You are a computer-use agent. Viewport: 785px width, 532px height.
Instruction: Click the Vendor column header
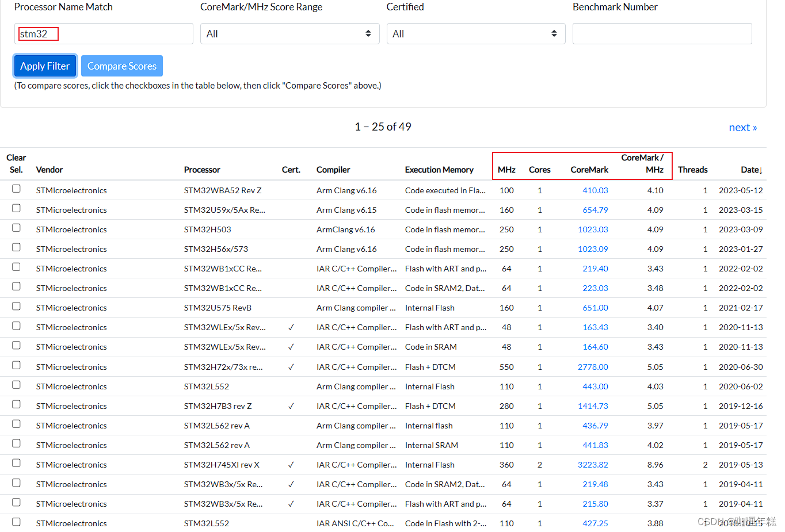tap(49, 170)
